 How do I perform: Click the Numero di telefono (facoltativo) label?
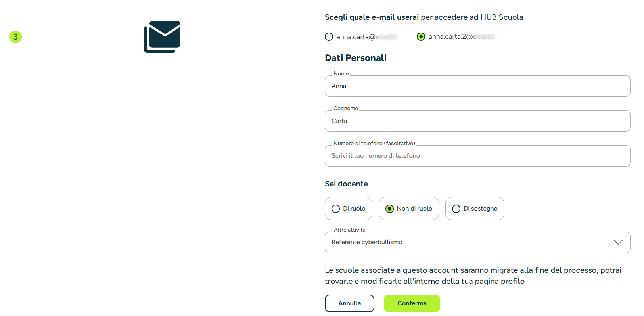click(x=374, y=143)
